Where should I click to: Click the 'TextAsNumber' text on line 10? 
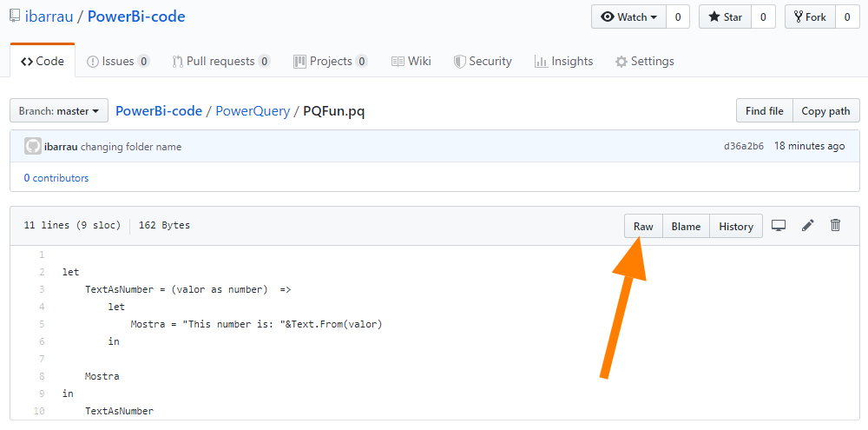pyautogui.click(x=119, y=411)
